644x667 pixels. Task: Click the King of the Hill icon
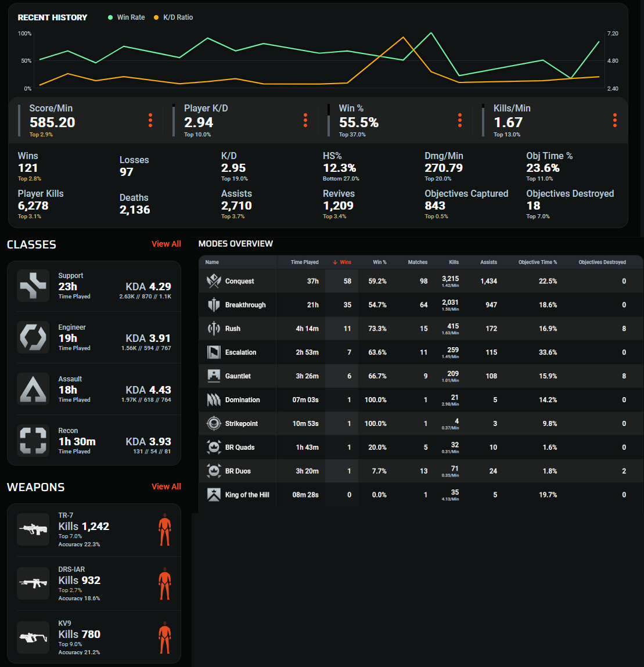214,495
